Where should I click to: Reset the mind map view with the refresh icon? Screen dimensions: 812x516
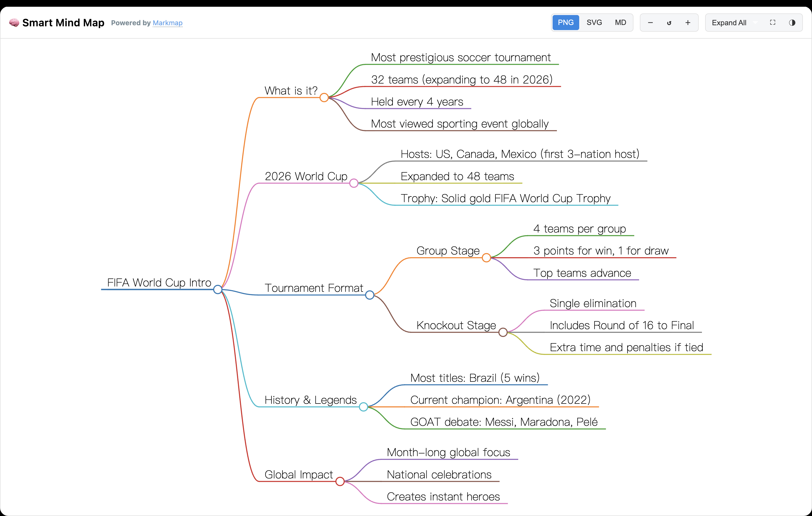pos(669,23)
